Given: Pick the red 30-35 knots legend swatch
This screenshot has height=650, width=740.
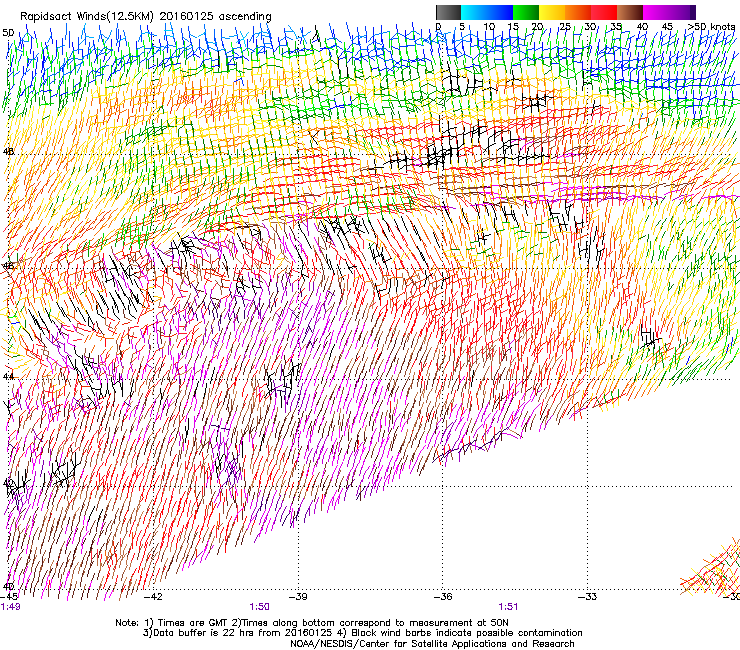Looking at the screenshot, I should coord(604,12).
